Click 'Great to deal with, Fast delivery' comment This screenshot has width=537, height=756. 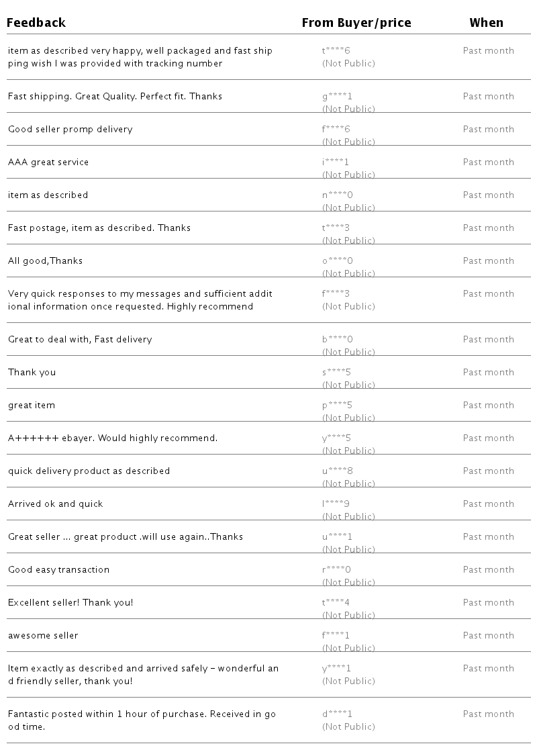point(80,340)
